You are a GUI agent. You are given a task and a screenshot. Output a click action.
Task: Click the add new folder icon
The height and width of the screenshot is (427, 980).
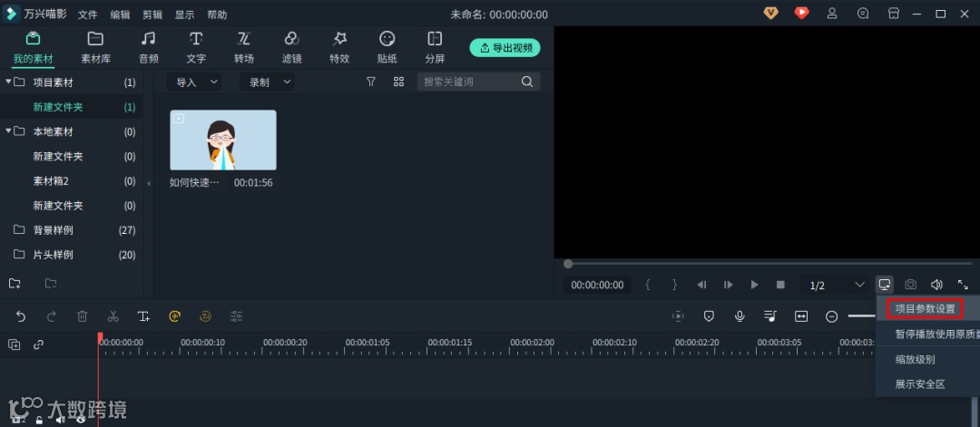click(x=15, y=284)
